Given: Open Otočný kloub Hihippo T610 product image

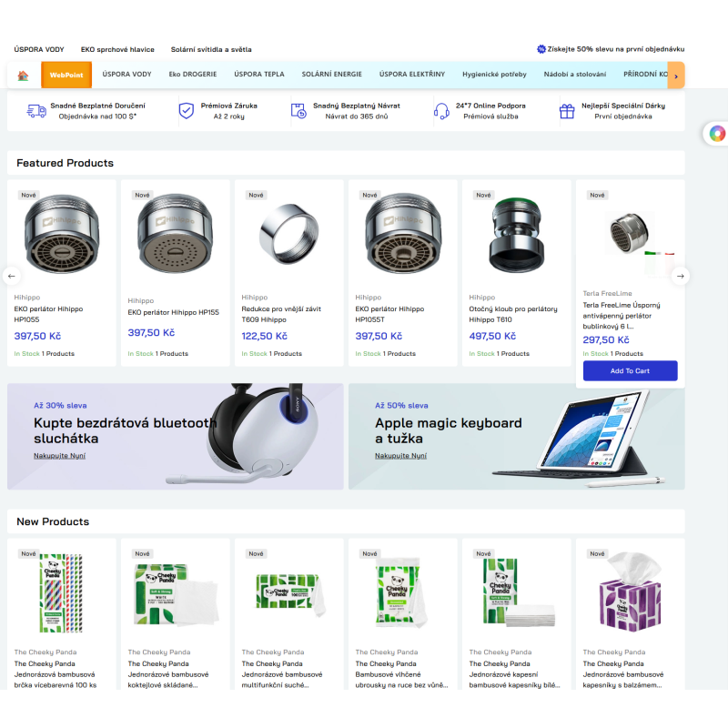Looking at the screenshot, I should point(516,235).
